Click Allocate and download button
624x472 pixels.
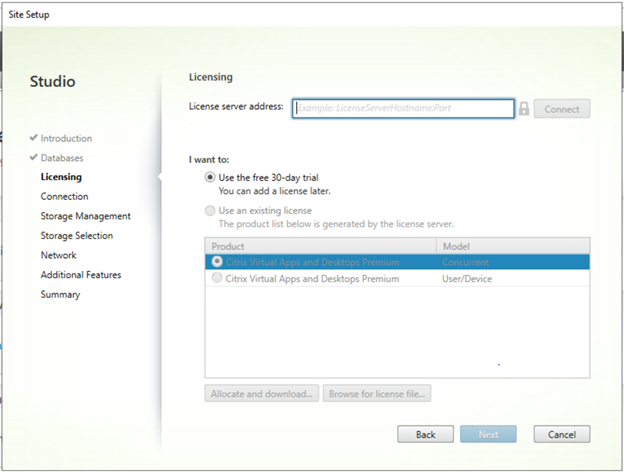(x=261, y=394)
